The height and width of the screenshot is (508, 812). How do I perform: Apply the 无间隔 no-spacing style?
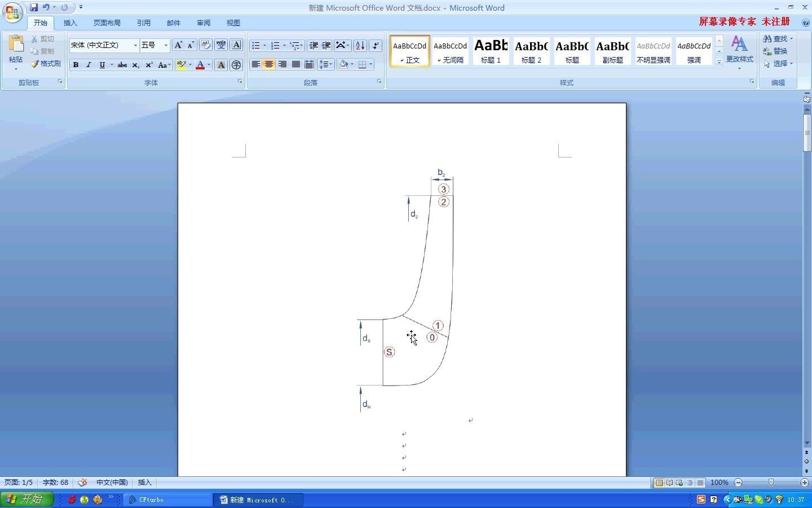click(x=450, y=51)
